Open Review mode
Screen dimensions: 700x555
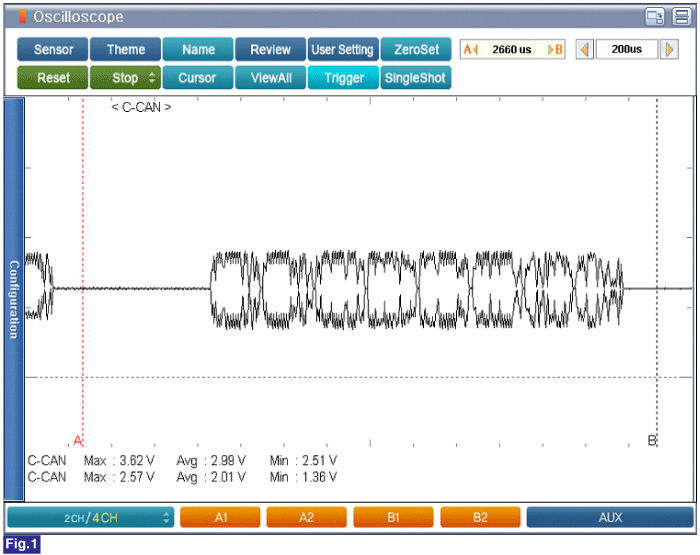click(271, 49)
